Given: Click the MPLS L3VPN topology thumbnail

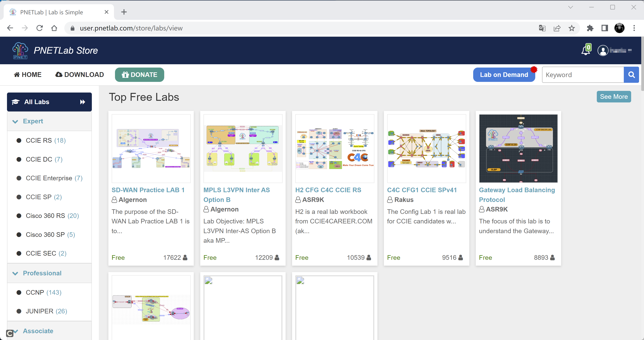Looking at the screenshot, I should [x=243, y=148].
